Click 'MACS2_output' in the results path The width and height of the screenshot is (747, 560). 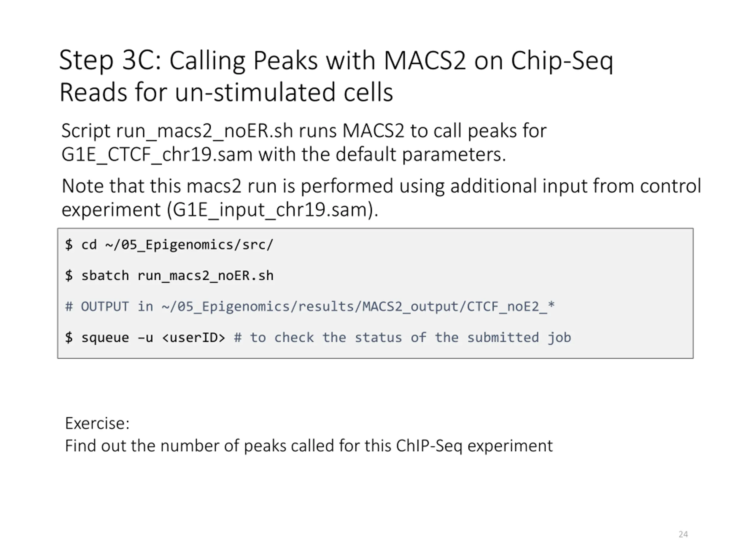coord(410,307)
